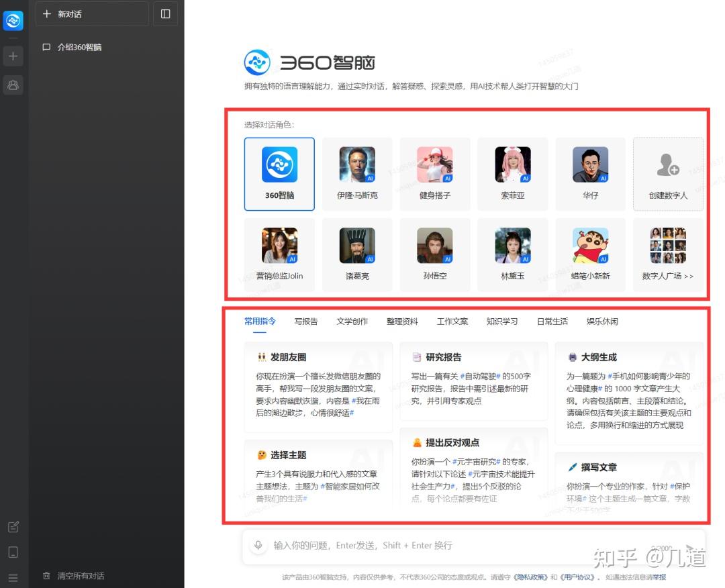Image resolution: width=725 pixels, height=588 pixels.
Task: Toggle the panel collapse icon beside 新对话
Action: 165,13
